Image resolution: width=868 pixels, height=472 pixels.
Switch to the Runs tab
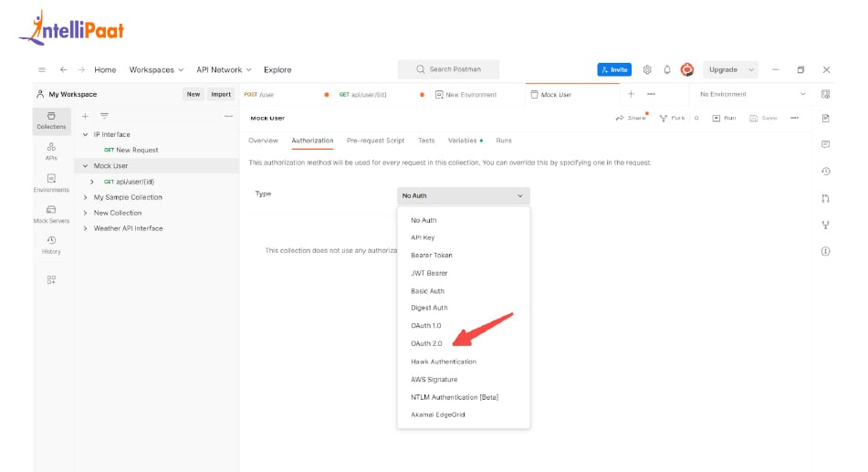pyautogui.click(x=504, y=141)
